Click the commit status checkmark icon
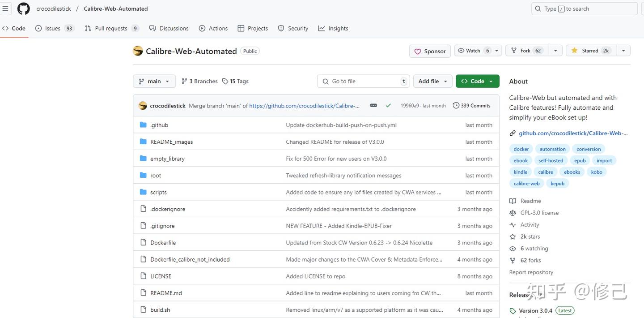 click(x=388, y=106)
